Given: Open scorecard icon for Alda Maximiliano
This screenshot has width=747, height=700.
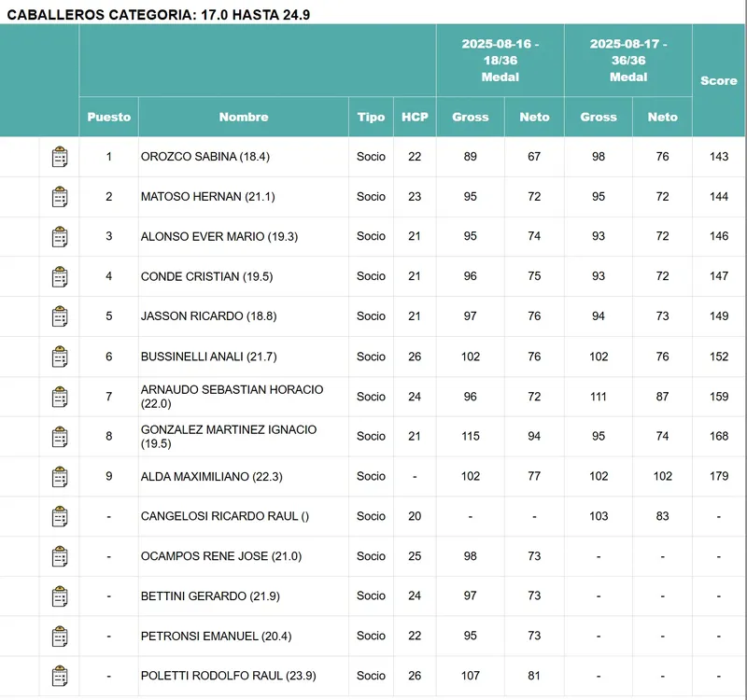Looking at the screenshot, I should [x=60, y=477].
